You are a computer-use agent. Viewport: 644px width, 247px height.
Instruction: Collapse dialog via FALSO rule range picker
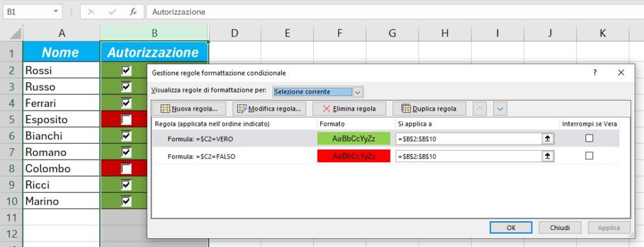[548, 156]
